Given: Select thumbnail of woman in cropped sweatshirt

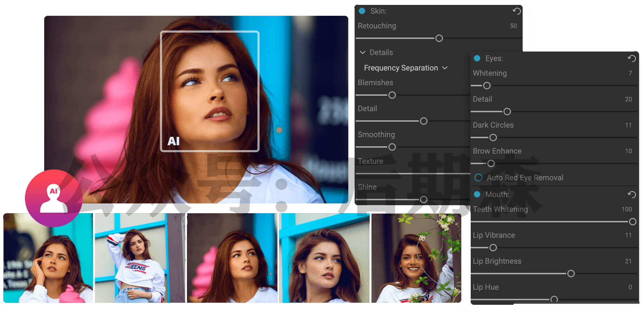Looking at the screenshot, I should (x=140, y=258).
